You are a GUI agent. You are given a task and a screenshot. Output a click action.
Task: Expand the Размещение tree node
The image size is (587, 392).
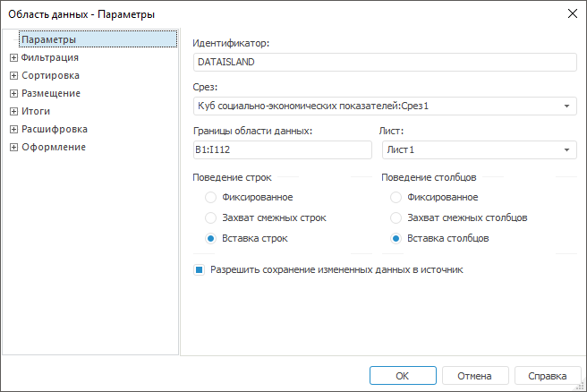(13, 93)
